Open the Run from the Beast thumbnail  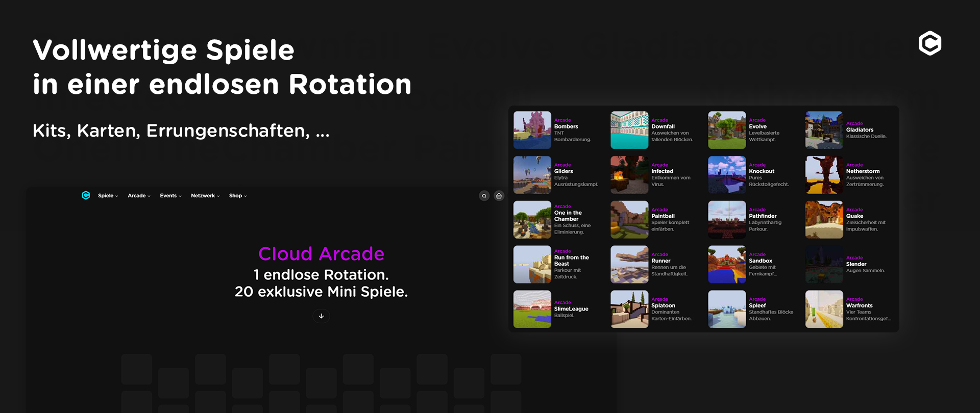click(x=532, y=265)
